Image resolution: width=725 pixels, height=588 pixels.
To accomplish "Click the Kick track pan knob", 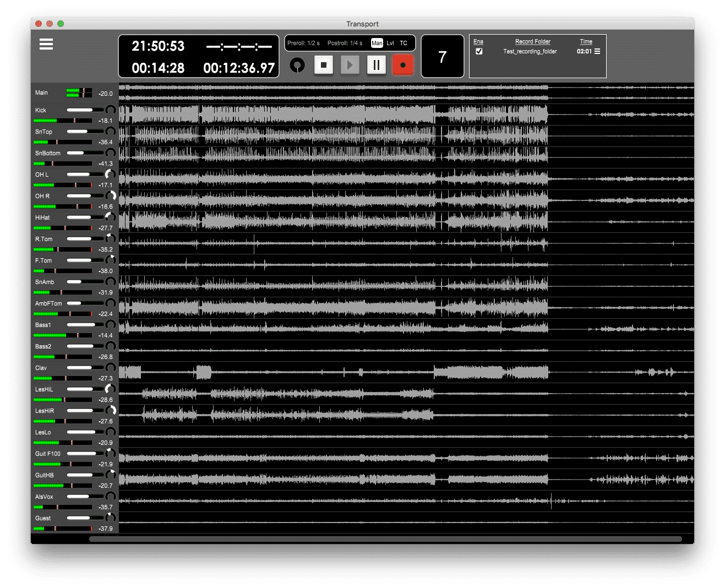I will [x=111, y=110].
